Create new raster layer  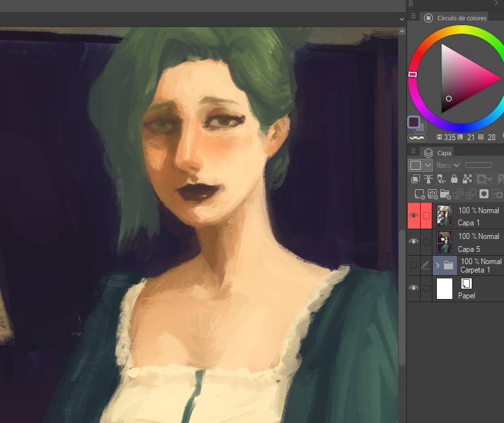420,194
